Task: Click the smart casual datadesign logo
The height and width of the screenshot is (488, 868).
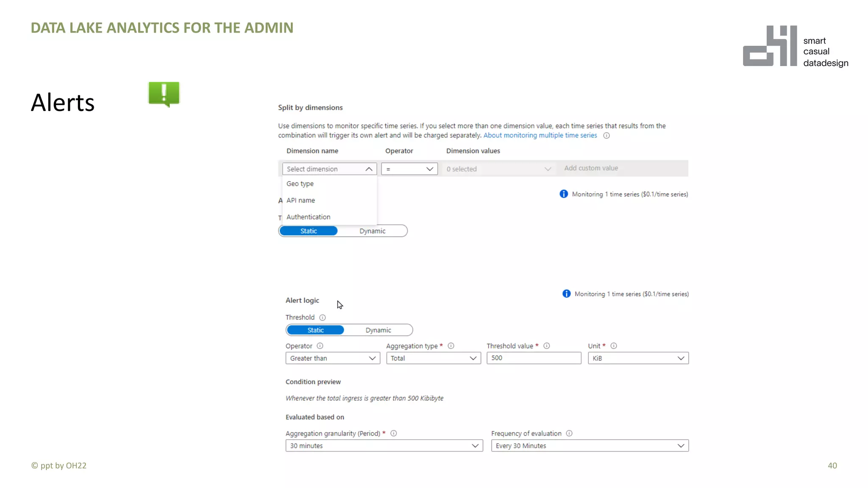Action: [796, 46]
